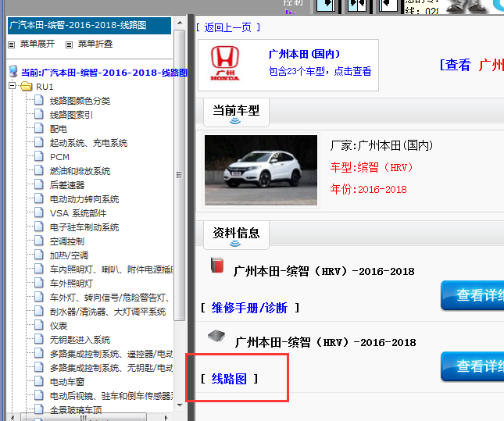Select 车外照明灯 entry
The image size is (504, 421).
71,284
